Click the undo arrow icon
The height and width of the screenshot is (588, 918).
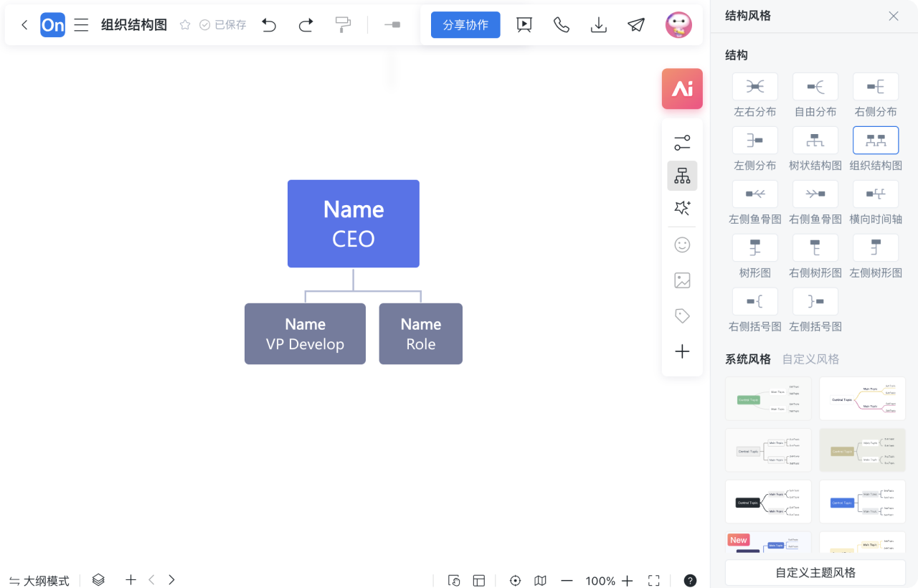point(269,25)
